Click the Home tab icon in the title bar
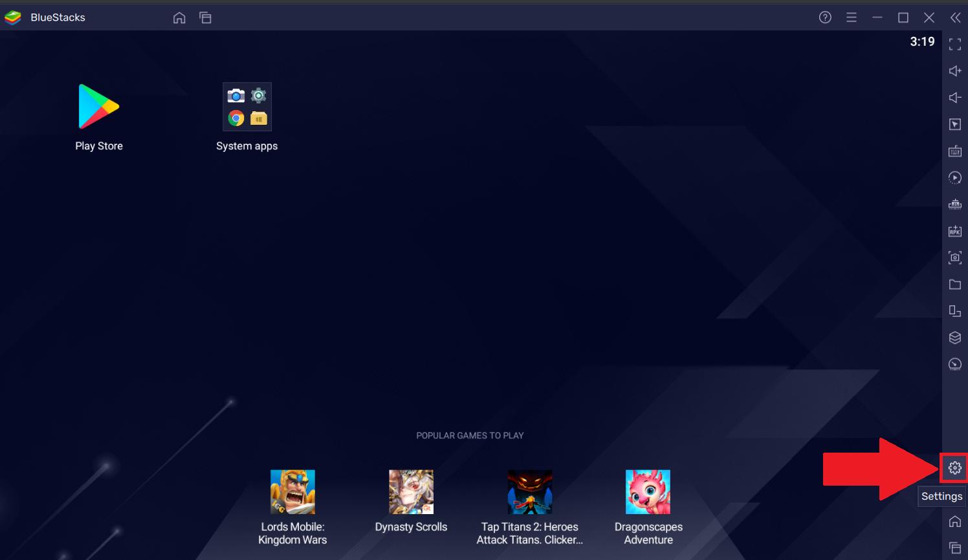This screenshot has height=560, width=968. coord(179,17)
